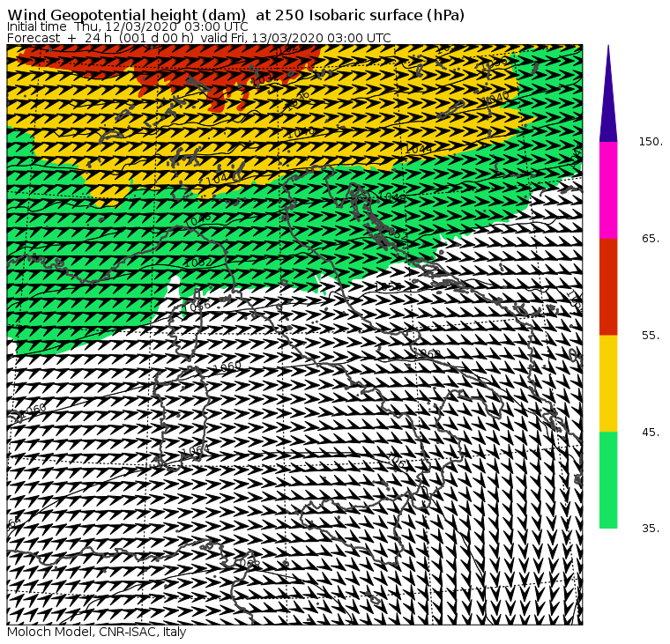
Task: Click the '1064' contour label over Sardinia
Action: [x=196, y=449]
